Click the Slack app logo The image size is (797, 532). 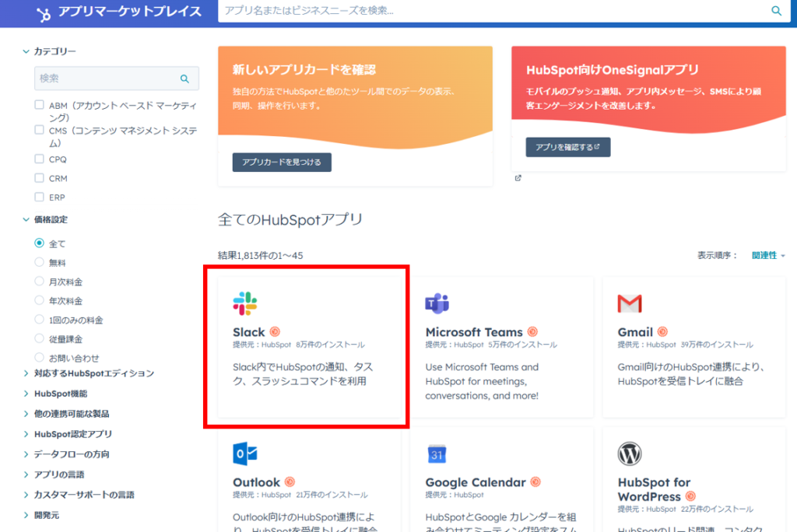(x=245, y=303)
